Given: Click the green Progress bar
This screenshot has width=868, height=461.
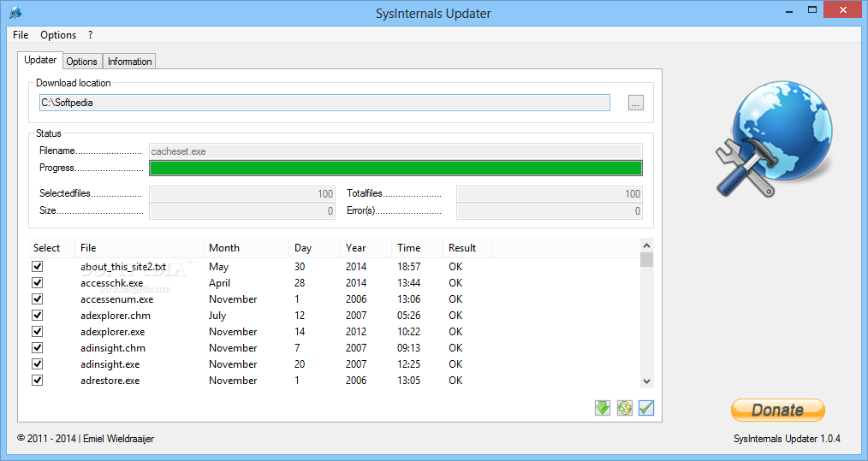Looking at the screenshot, I should (x=395, y=168).
